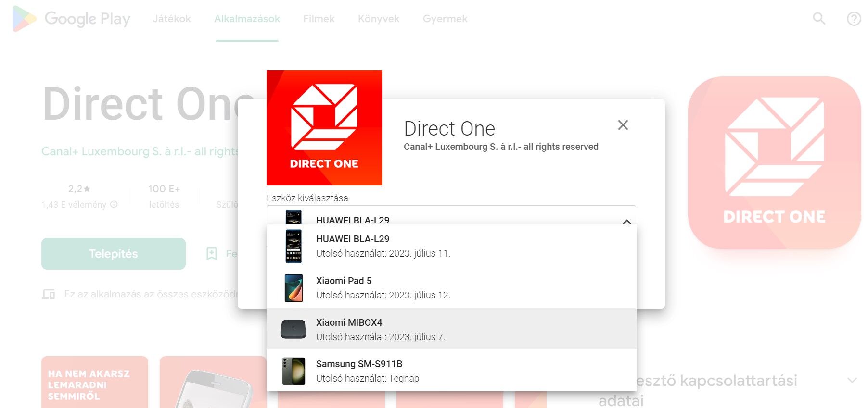Expand developer contact section chevron

852,380
